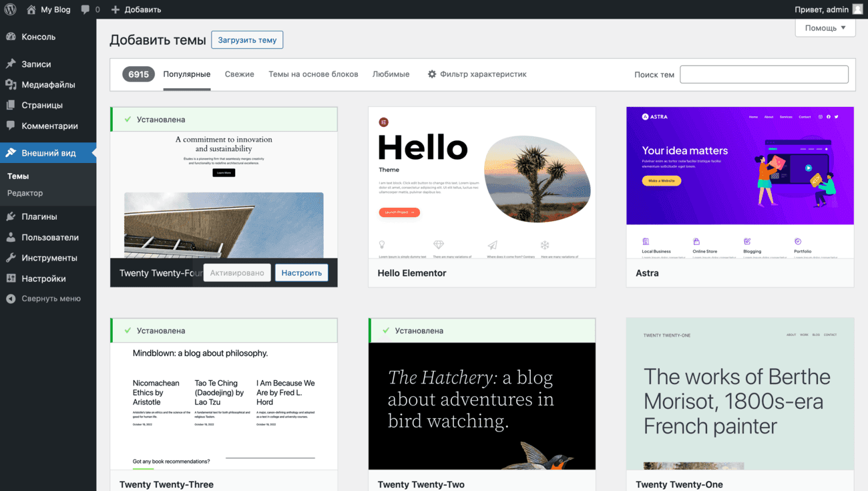Screen dimensions: 868x491
Task: Click the gear icon of Фильтр характеристик
Action: [432, 74]
